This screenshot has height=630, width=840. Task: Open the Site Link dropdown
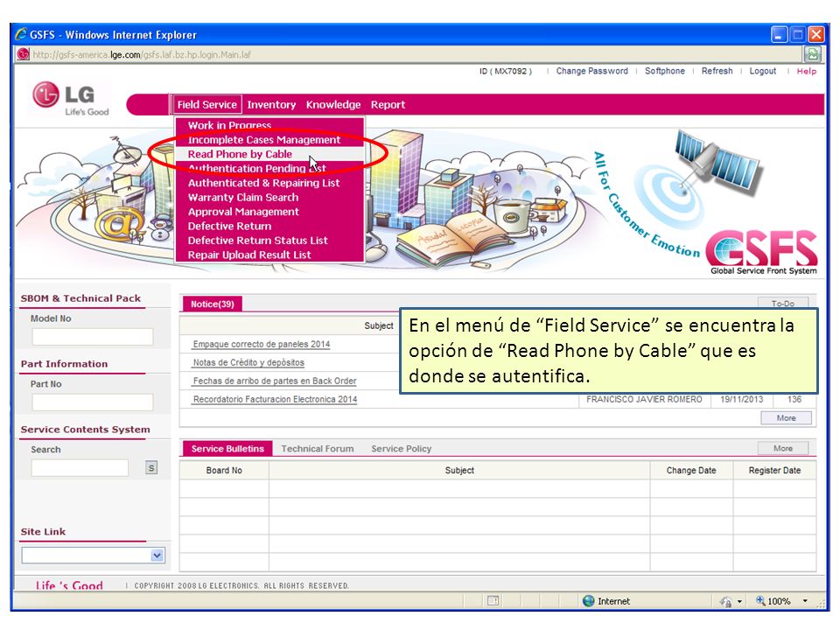157,555
